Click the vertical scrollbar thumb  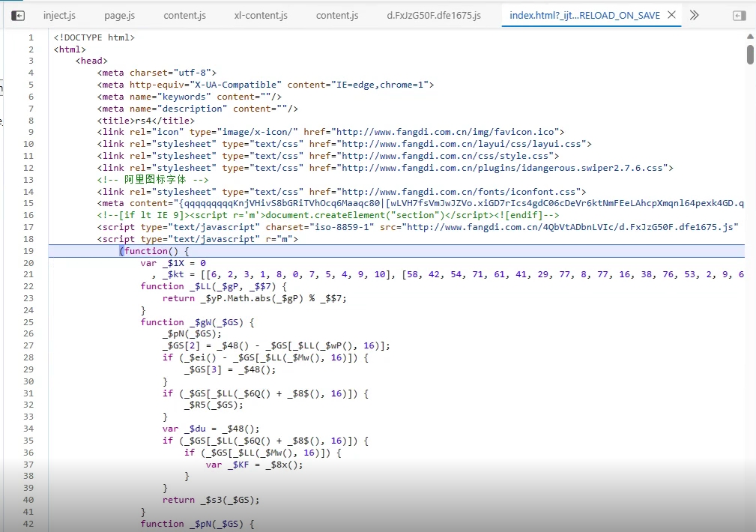(750, 54)
